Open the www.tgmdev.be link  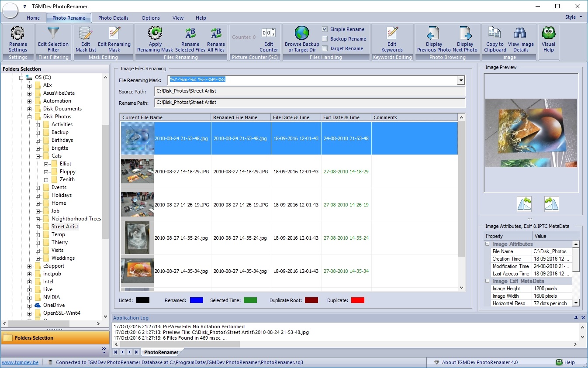(20, 362)
